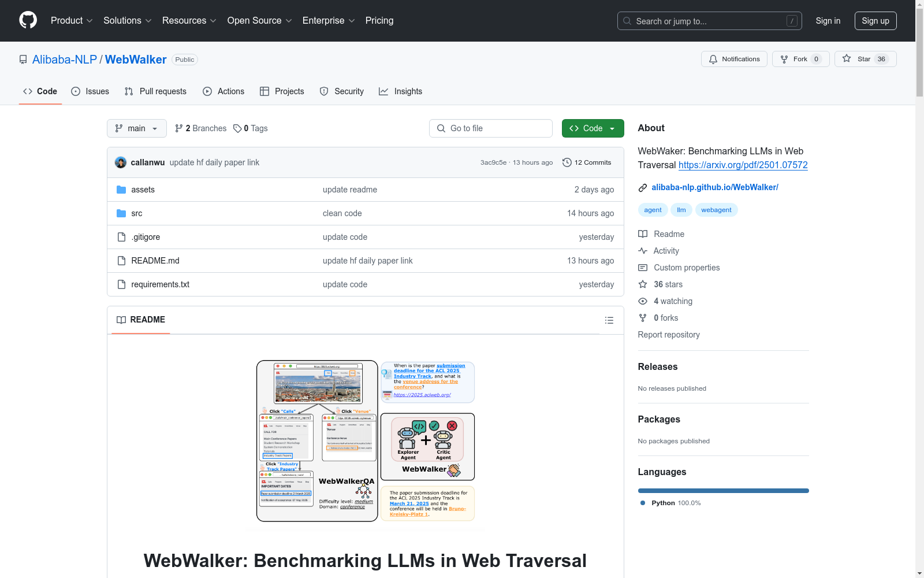Click the Sign in link
Screen dimensions: 924x578
click(x=828, y=21)
